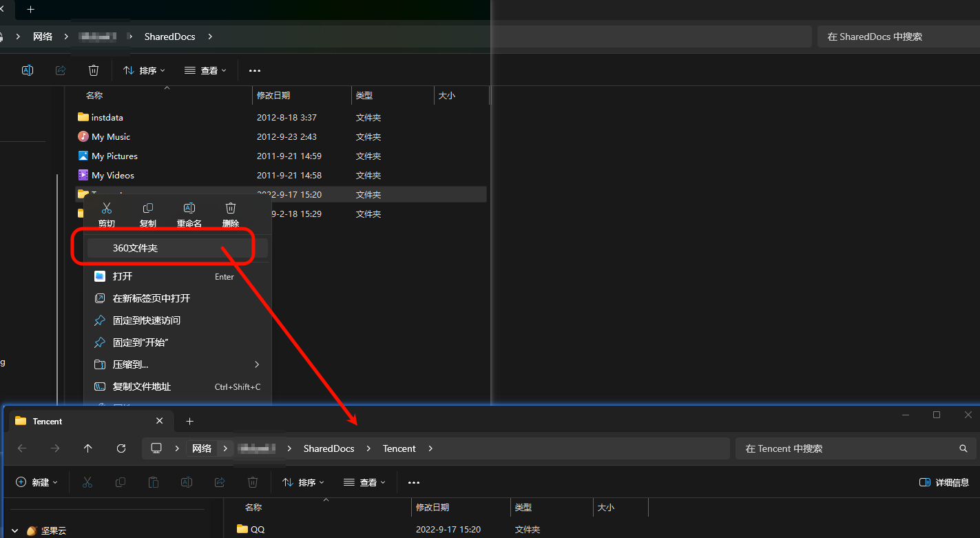Choose 在新标签页中打开 from the context menu
The image size is (980, 538).
[151, 298]
